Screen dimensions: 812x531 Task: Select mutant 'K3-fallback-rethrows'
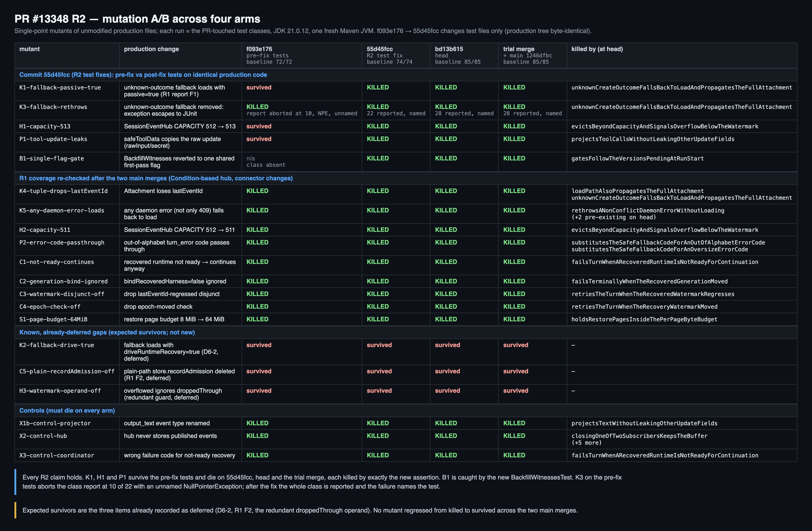point(53,107)
